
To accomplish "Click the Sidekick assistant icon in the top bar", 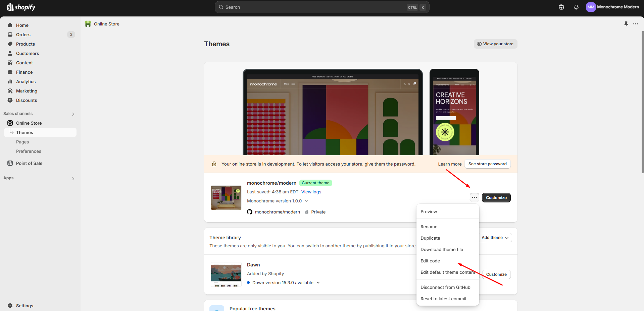I will click(x=561, y=7).
